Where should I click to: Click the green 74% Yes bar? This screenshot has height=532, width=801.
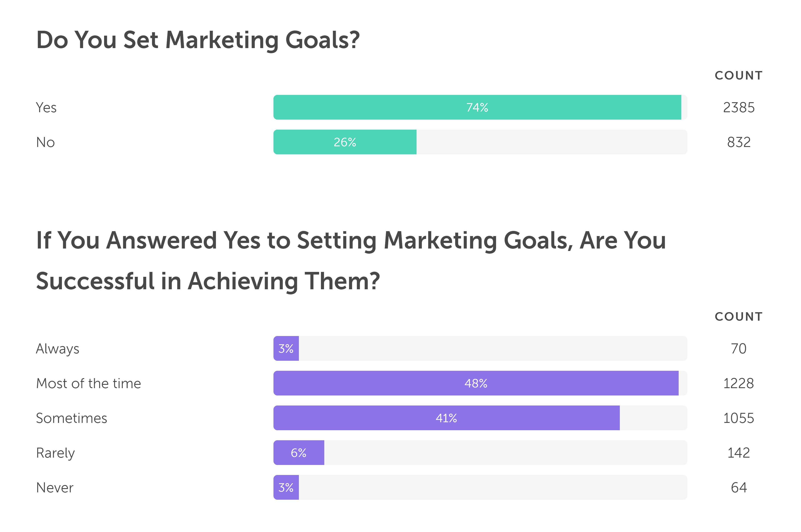(477, 107)
